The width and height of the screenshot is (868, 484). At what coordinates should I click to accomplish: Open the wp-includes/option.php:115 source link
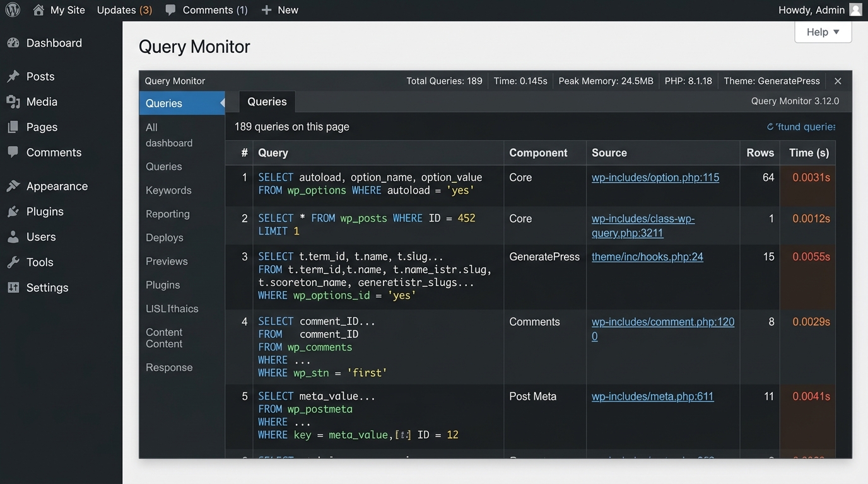pyautogui.click(x=655, y=177)
